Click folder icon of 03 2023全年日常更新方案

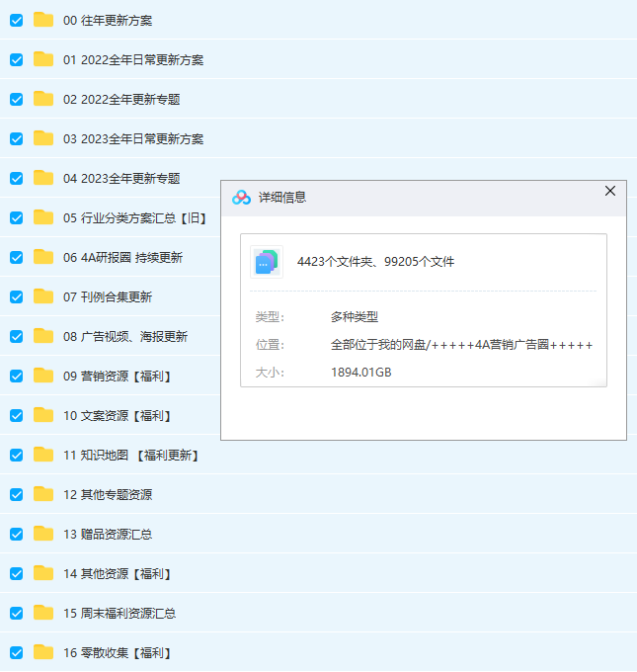[43, 138]
